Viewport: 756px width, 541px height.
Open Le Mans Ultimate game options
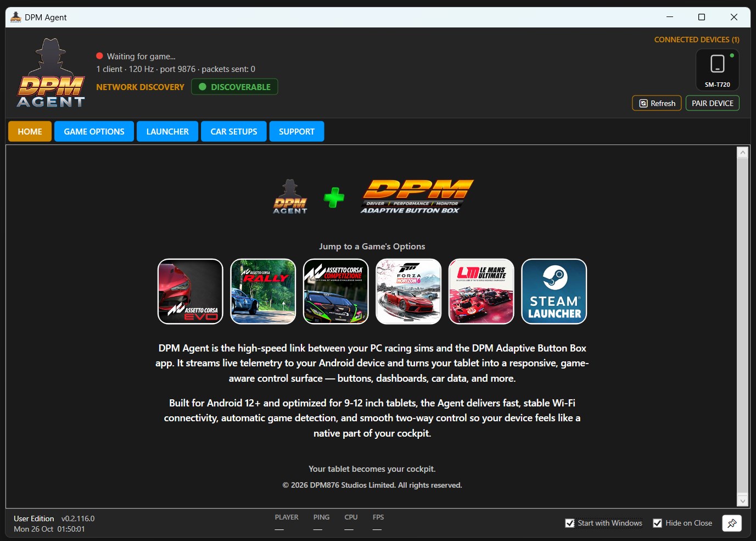481,292
